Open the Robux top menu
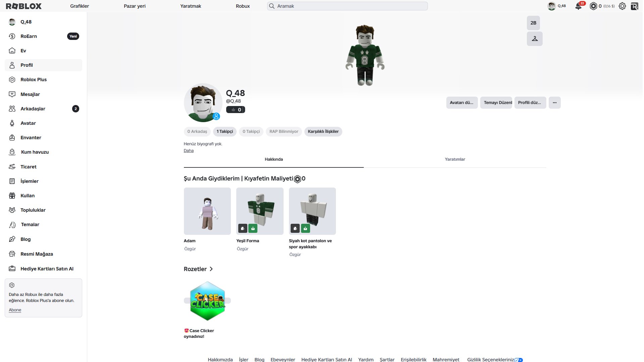This screenshot has width=644, height=362. click(x=243, y=6)
